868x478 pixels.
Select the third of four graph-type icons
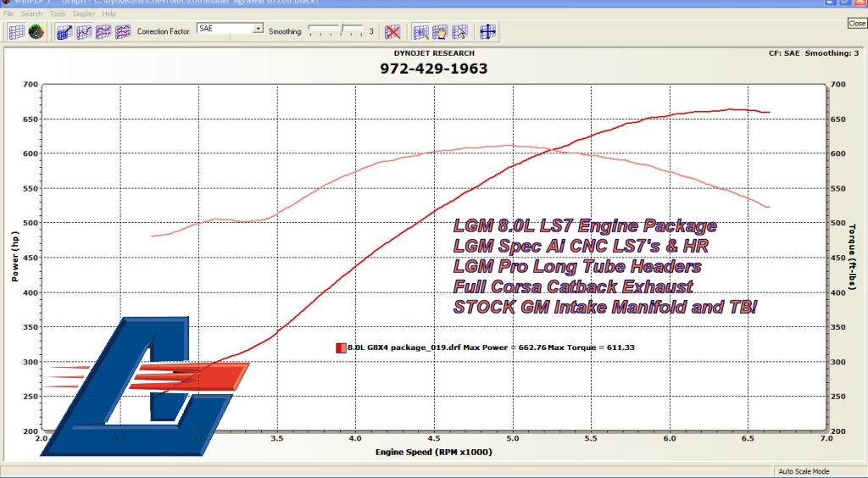(103, 32)
